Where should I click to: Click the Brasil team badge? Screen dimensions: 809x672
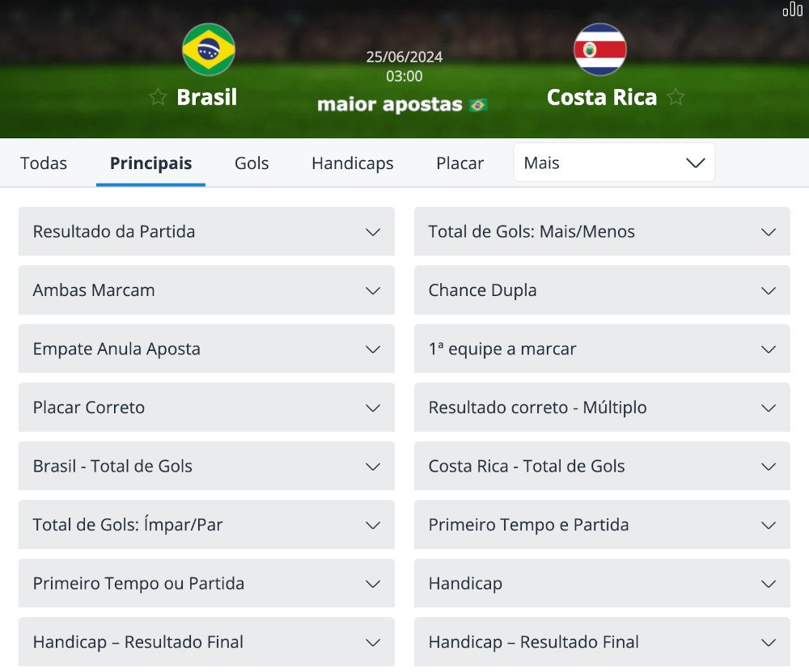point(209,49)
